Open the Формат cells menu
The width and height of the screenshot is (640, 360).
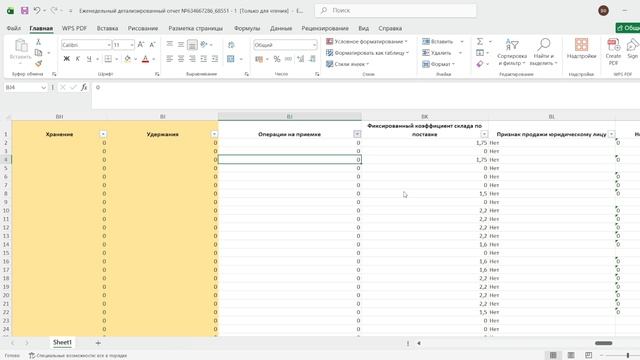pos(439,64)
